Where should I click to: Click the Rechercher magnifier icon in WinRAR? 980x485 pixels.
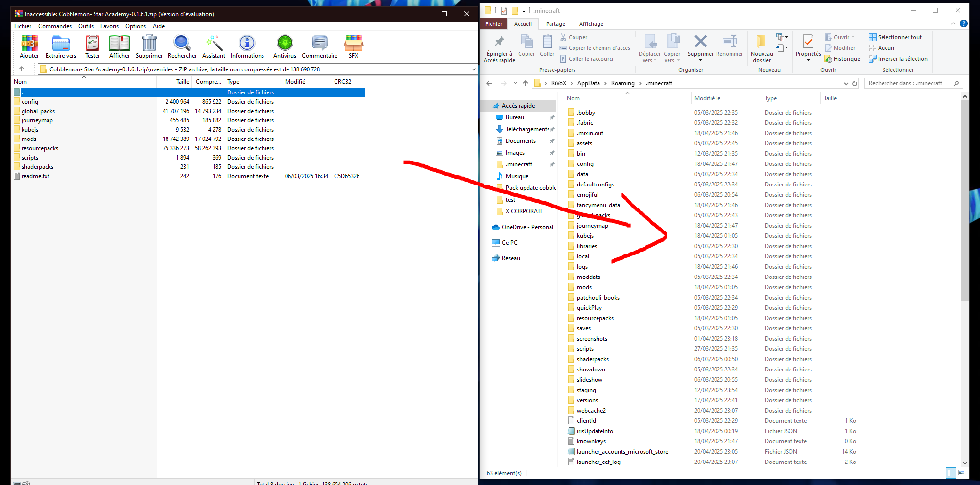tap(182, 47)
